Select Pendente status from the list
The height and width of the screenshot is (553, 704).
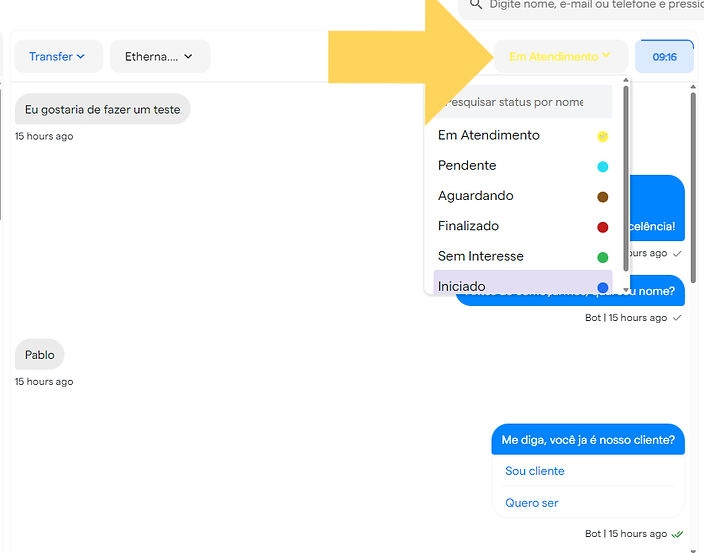(x=467, y=166)
